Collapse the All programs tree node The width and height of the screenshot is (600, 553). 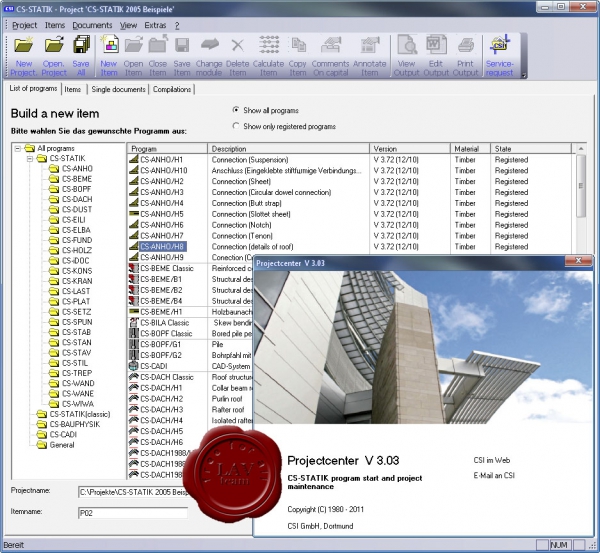coord(18,148)
